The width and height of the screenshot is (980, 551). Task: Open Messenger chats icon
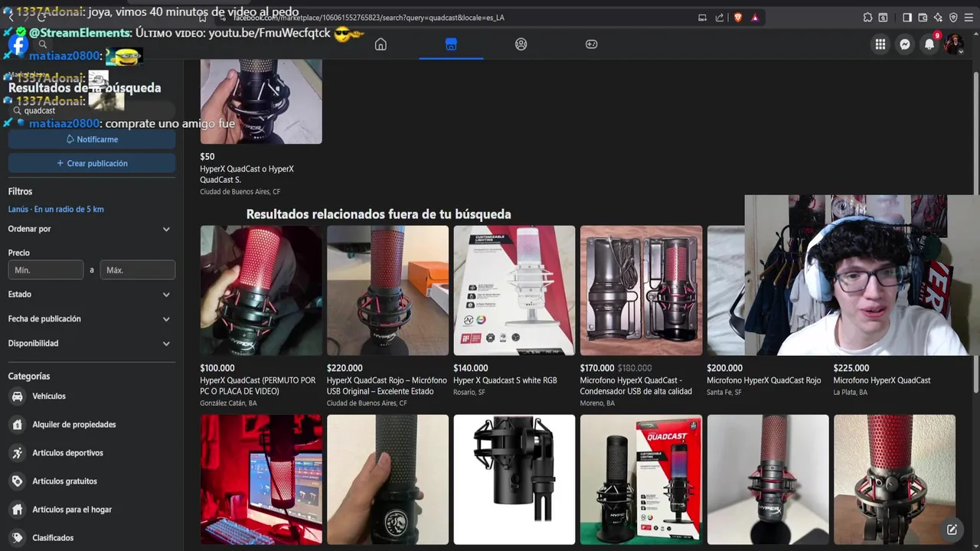coord(905,44)
